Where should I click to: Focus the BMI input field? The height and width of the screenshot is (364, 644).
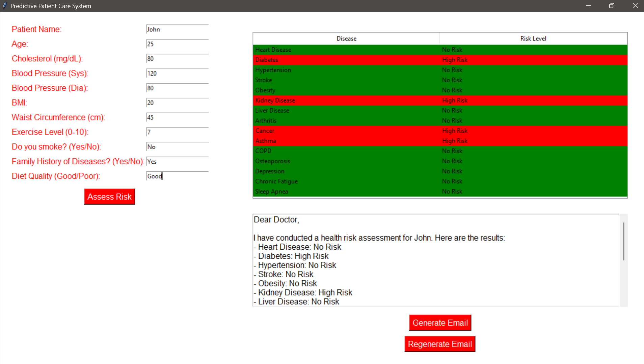click(178, 103)
